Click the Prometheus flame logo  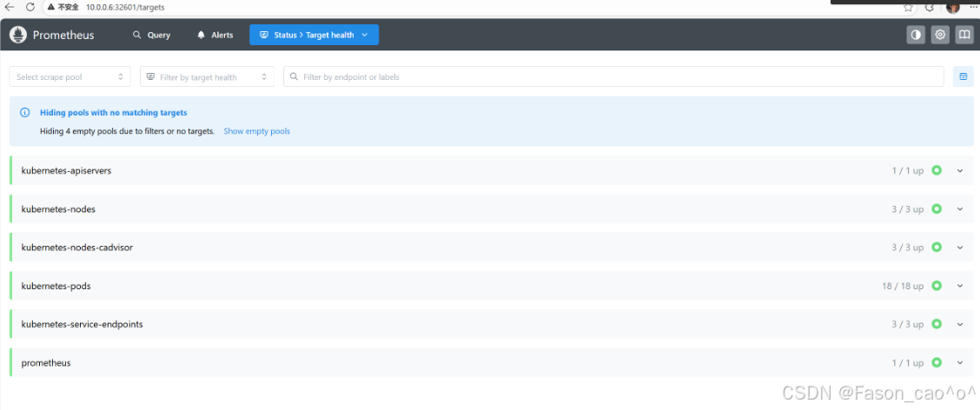[x=18, y=35]
